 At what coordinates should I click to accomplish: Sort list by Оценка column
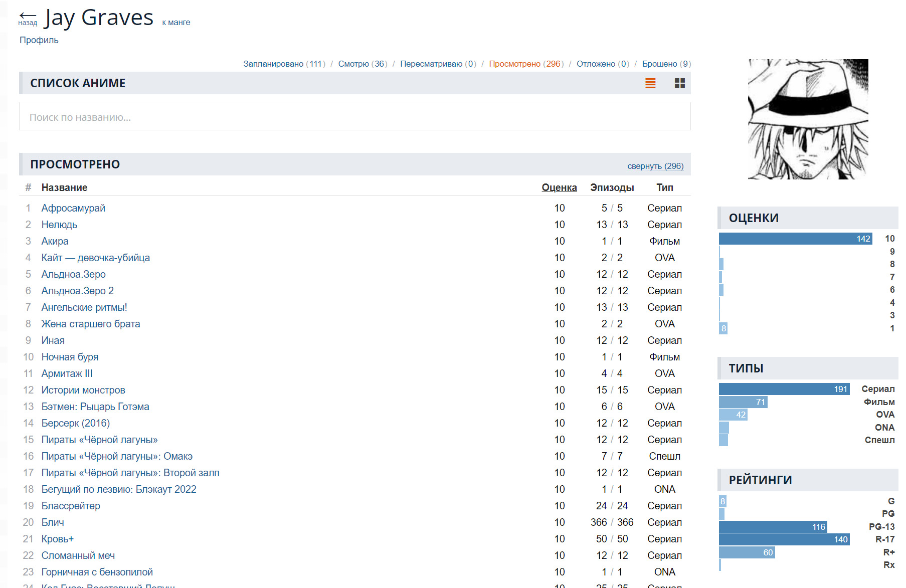click(559, 187)
